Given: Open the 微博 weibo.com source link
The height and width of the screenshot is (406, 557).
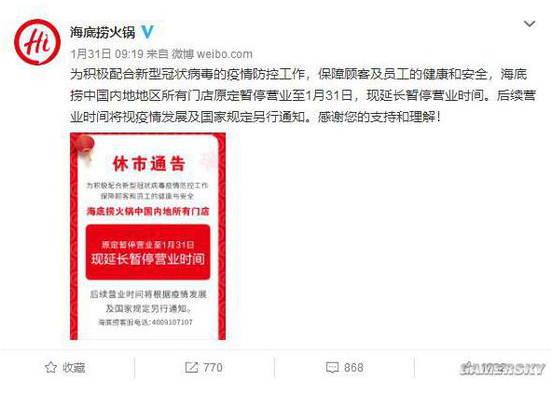Looking at the screenshot, I should click(212, 54).
